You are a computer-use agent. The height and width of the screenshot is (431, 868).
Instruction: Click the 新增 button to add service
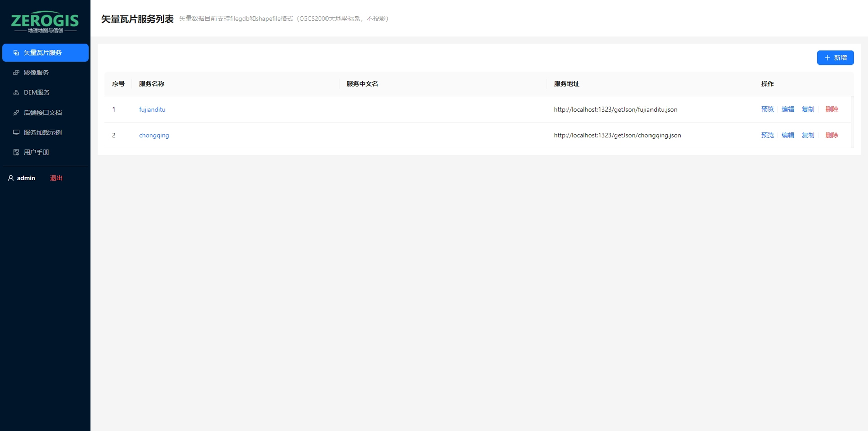pyautogui.click(x=835, y=58)
